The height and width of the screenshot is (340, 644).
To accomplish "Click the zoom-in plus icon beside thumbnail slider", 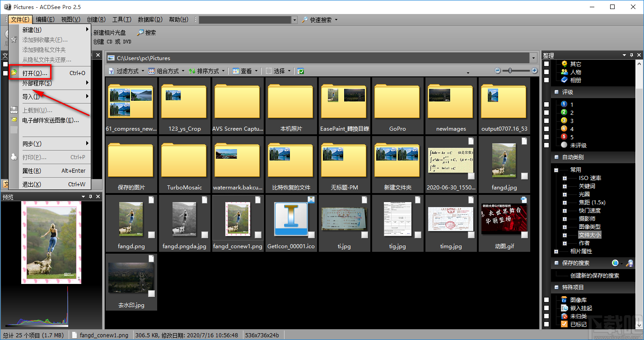I will [534, 71].
